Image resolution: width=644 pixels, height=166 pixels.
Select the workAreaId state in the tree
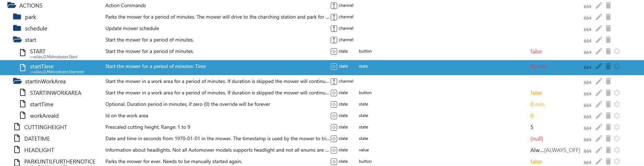tap(44, 116)
